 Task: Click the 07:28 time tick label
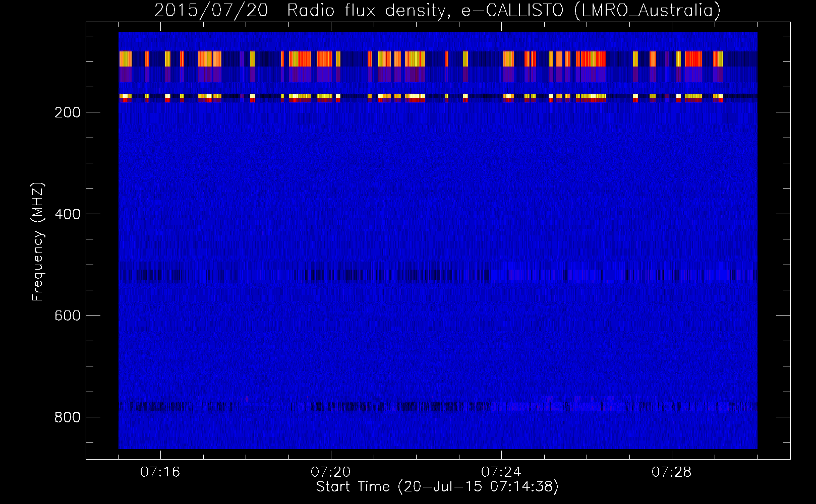tap(672, 472)
